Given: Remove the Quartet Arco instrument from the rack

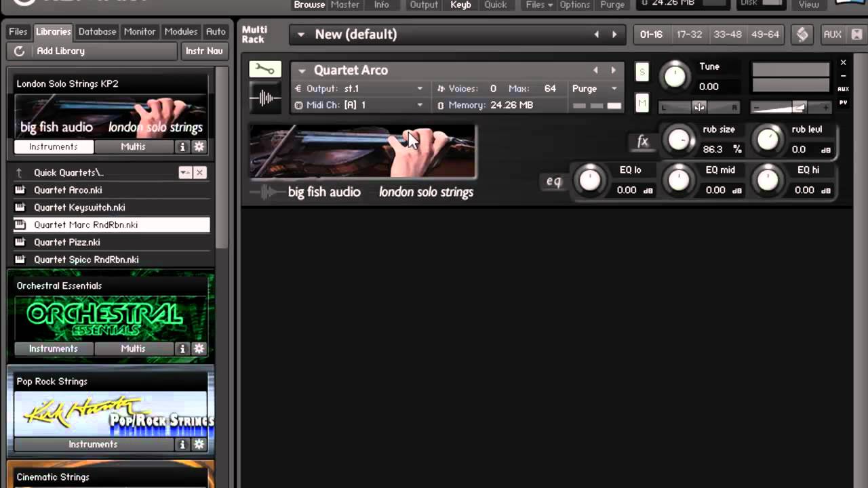Looking at the screenshot, I should click(x=843, y=62).
